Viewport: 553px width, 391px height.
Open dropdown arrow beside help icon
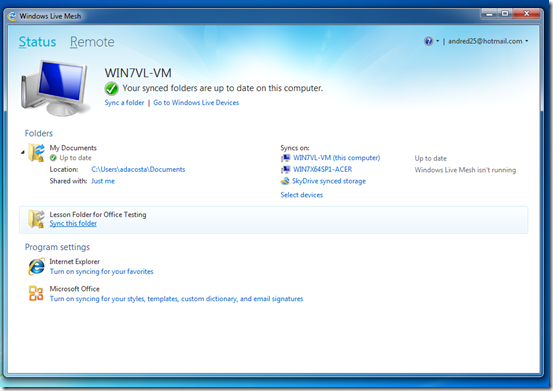(x=437, y=41)
